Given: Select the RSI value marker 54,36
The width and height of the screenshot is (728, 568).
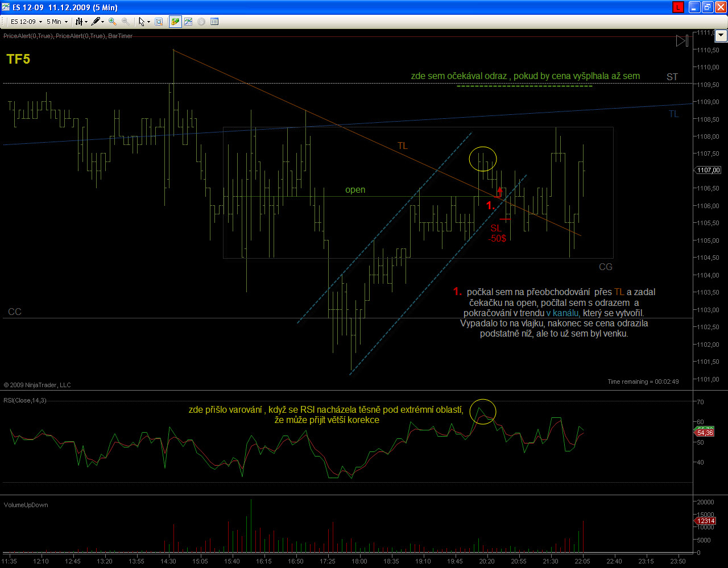Looking at the screenshot, I should click(x=705, y=433).
